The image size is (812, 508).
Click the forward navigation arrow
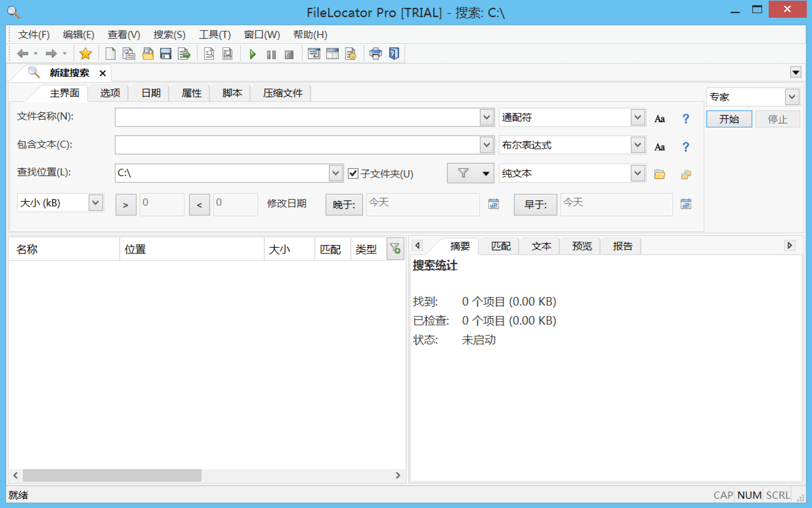[51, 54]
